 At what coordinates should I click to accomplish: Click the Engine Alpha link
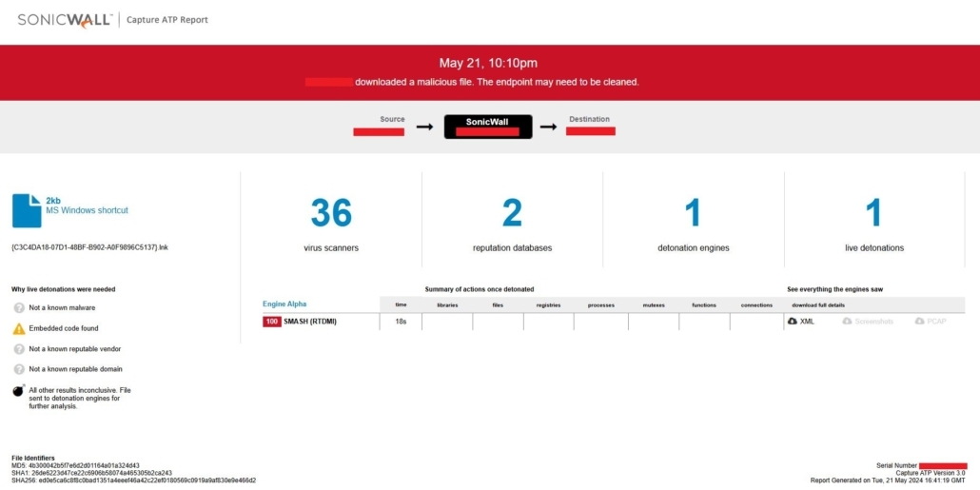click(284, 304)
